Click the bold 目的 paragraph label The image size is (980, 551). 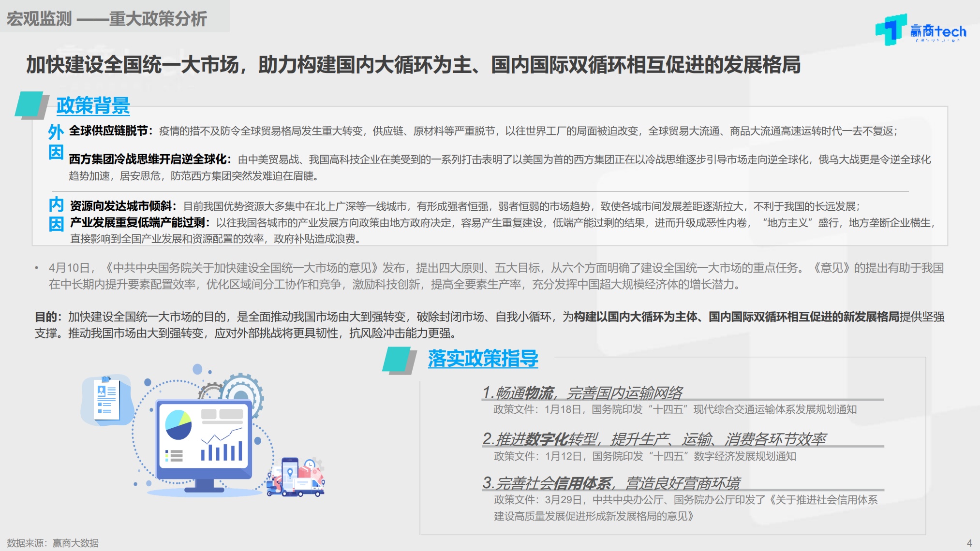click(x=47, y=317)
